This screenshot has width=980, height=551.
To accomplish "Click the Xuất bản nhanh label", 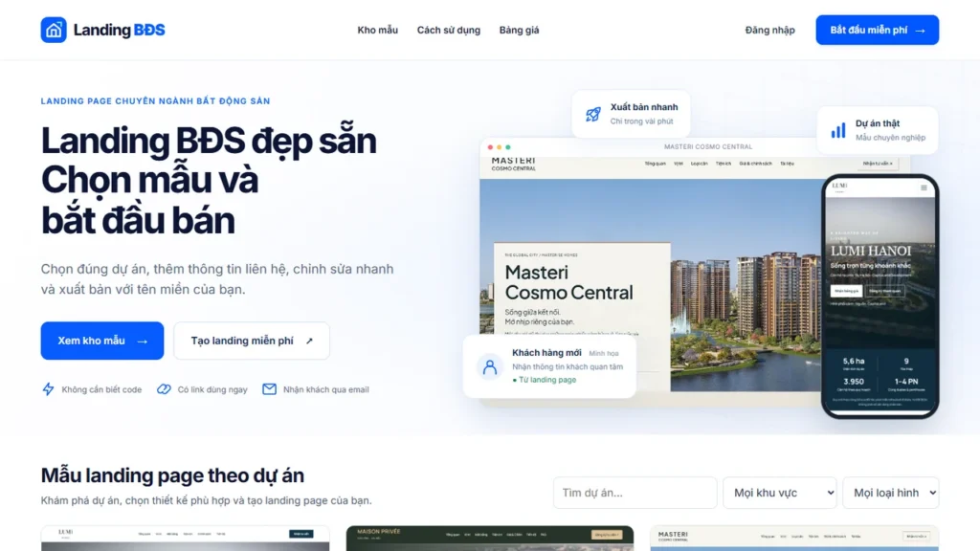I will pyautogui.click(x=644, y=107).
